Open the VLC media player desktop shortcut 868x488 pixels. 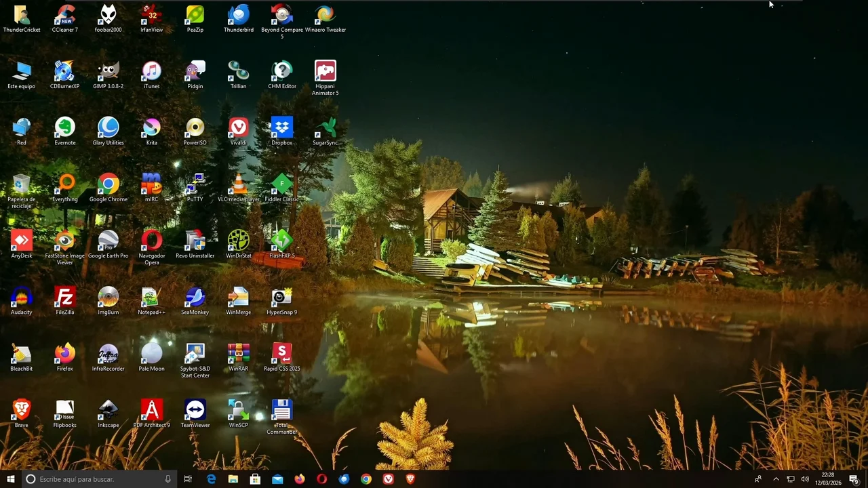click(239, 184)
